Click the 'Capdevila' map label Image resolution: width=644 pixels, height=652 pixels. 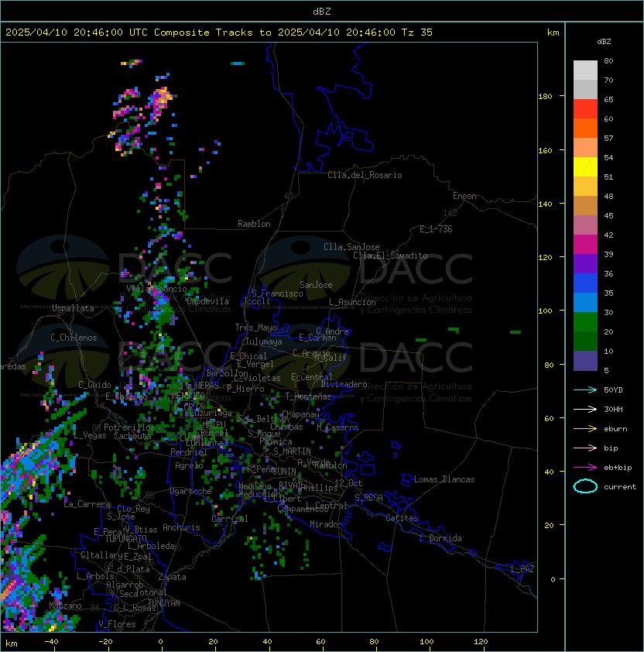pos(207,301)
